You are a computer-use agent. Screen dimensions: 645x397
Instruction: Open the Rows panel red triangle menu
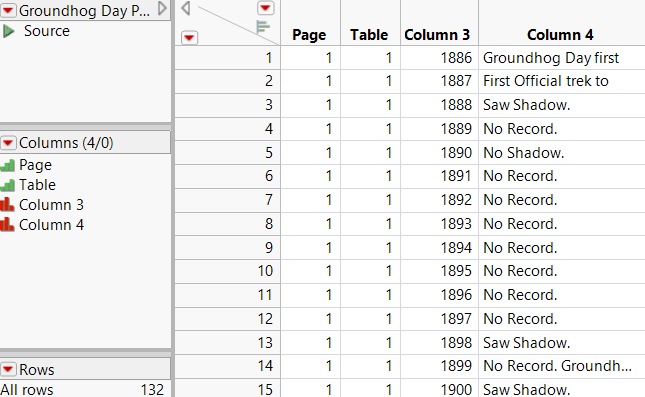pos(8,369)
